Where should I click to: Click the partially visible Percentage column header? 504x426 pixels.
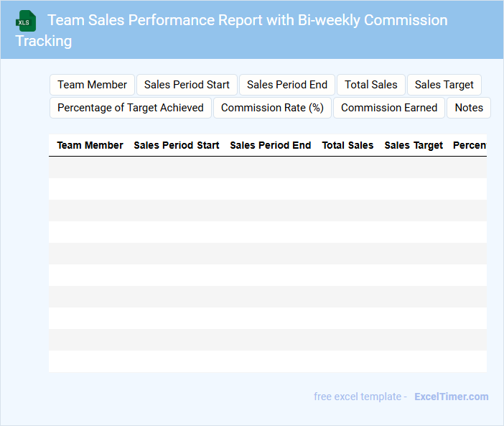tap(469, 145)
